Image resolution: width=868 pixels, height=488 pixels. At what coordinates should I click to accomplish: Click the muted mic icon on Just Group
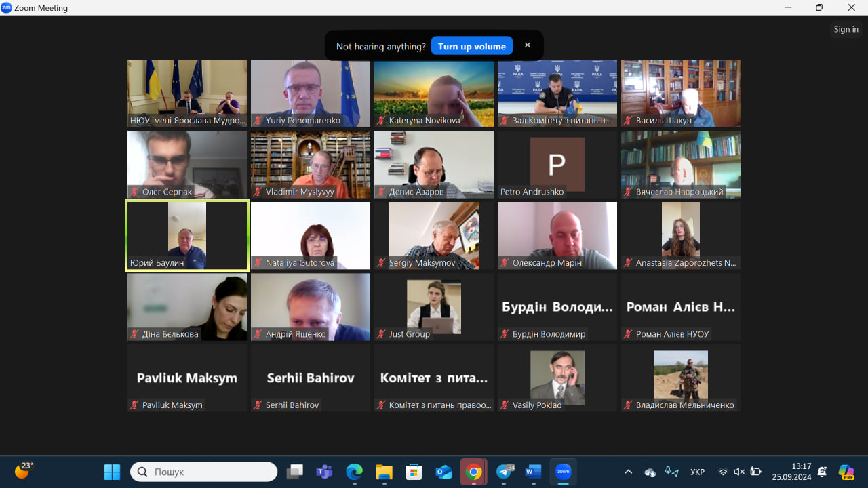381,334
